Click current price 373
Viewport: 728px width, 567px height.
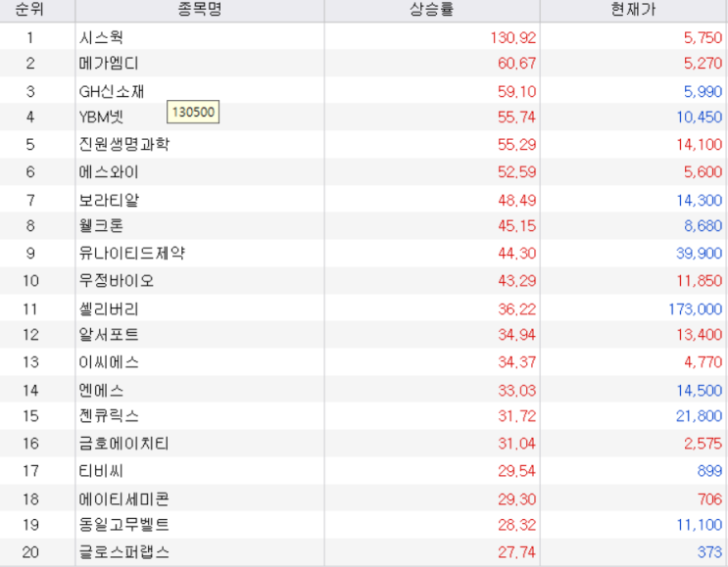(710, 552)
